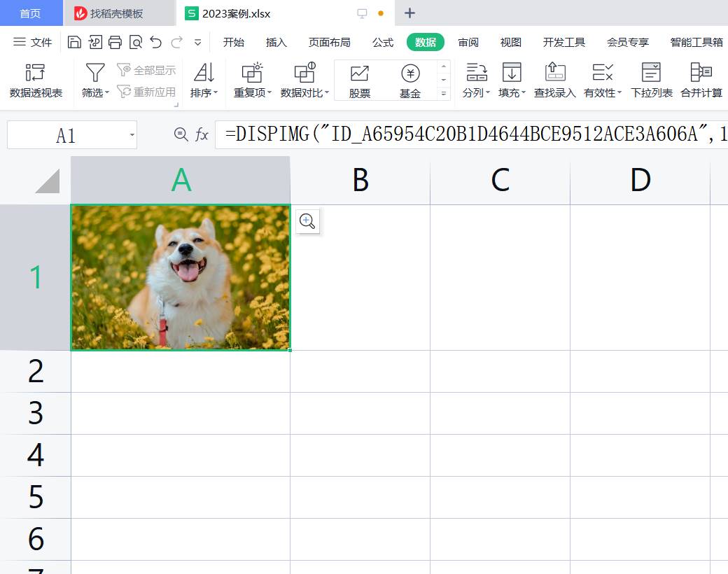Open Print Preview icon
This screenshot has height=574, width=728.
click(x=136, y=42)
